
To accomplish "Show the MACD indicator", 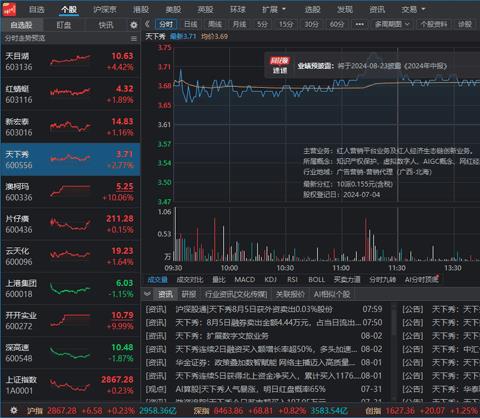I will (245, 280).
